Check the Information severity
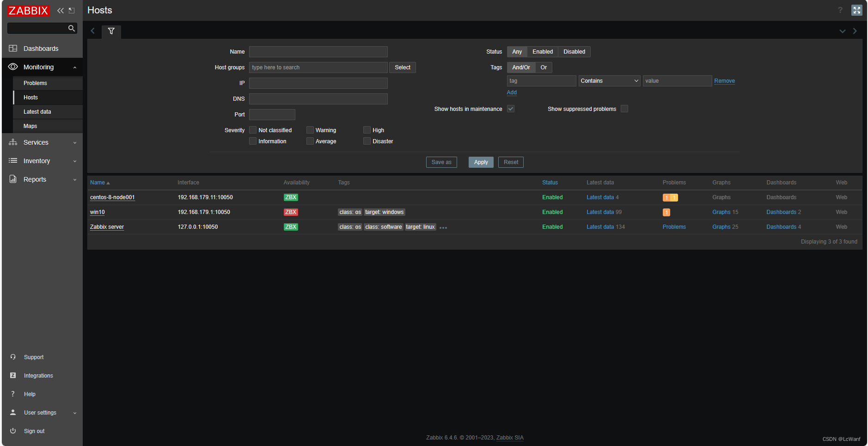Viewport: 868px width, 446px height. tap(253, 141)
